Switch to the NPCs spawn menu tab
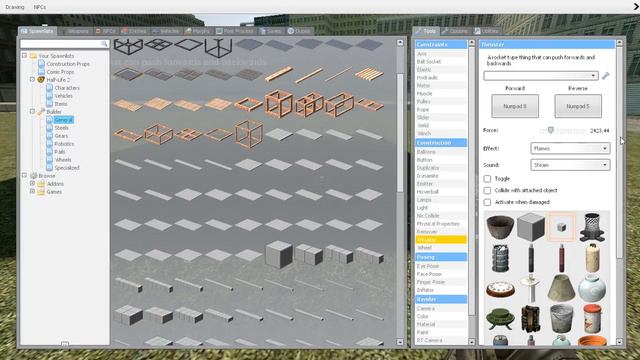Screen dimensions: 640x360 click(105, 31)
